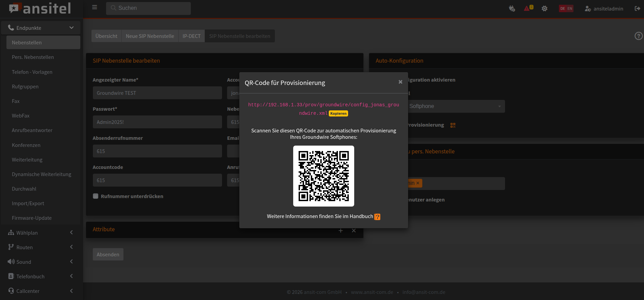This screenshot has height=300, width=644.
Task: Click the Passwort input field
Action: coord(157,122)
